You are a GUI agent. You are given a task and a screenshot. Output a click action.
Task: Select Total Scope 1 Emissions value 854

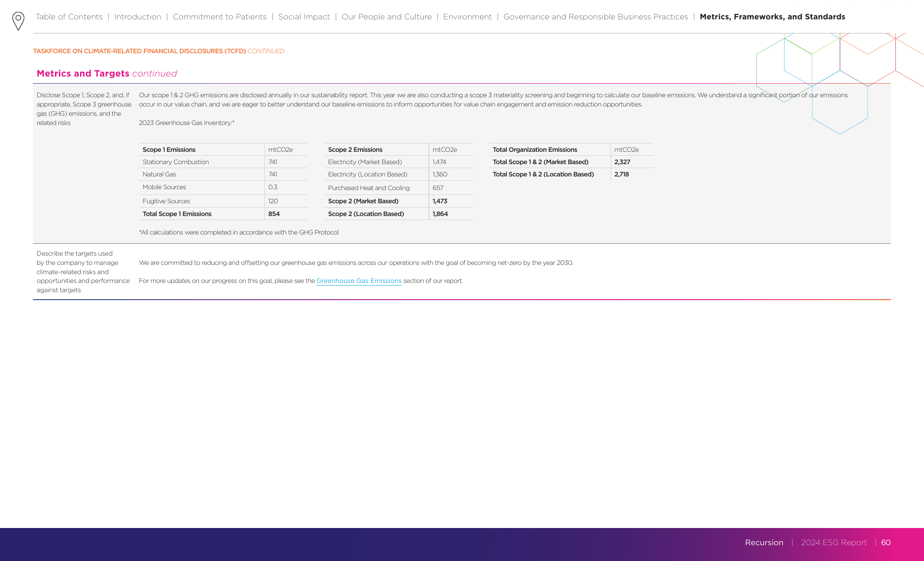point(274,214)
